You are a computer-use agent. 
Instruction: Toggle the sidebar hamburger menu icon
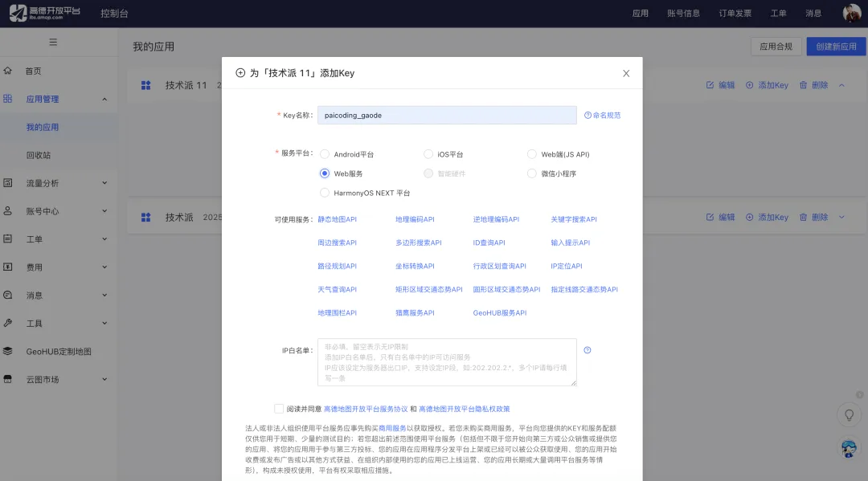pyautogui.click(x=53, y=42)
